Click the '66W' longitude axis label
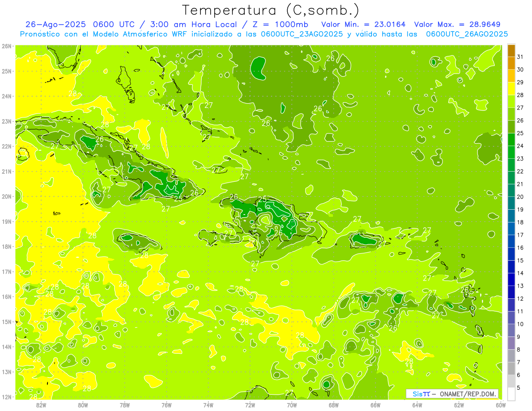This screenshot has width=532, height=411. (375, 404)
